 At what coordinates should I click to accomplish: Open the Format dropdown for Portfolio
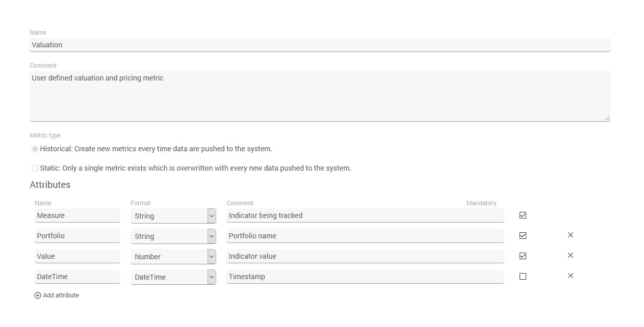(173, 236)
